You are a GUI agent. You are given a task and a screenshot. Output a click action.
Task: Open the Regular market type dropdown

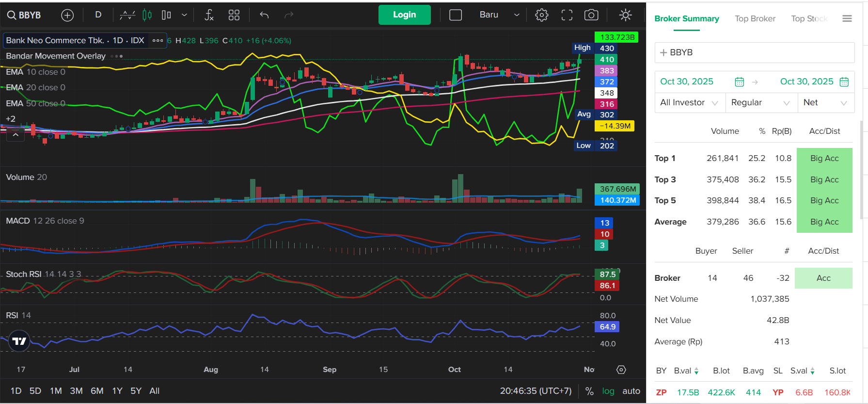(x=760, y=103)
